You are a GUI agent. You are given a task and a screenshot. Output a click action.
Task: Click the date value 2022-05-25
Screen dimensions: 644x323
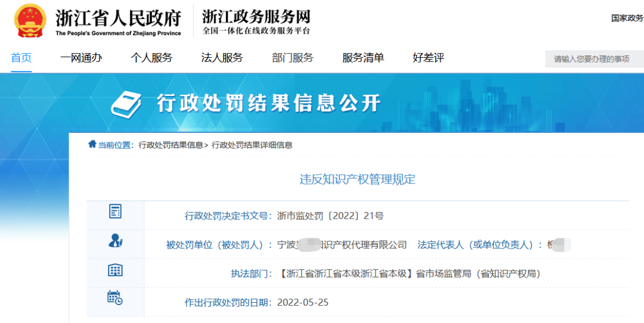(x=303, y=303)
